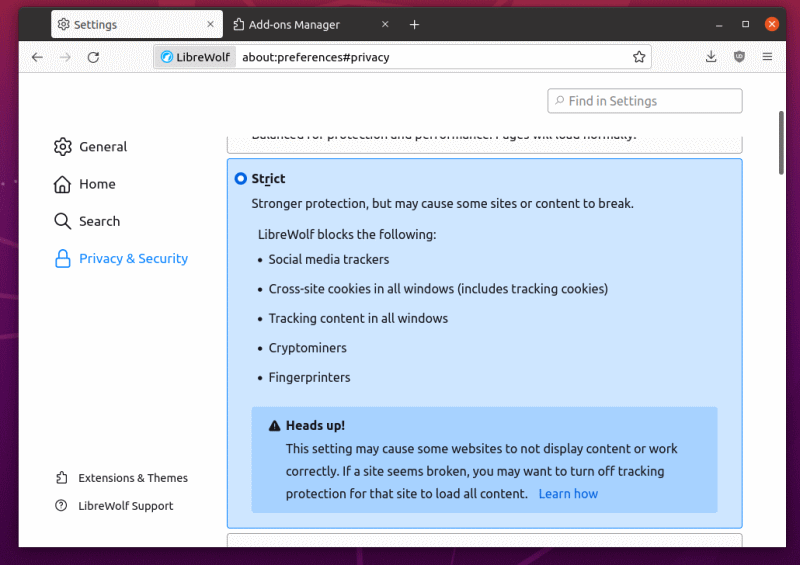The width and height of the screenshot is (800, 565).
Task: Open the hamburger application menu
Action: [x=767, y=57]
